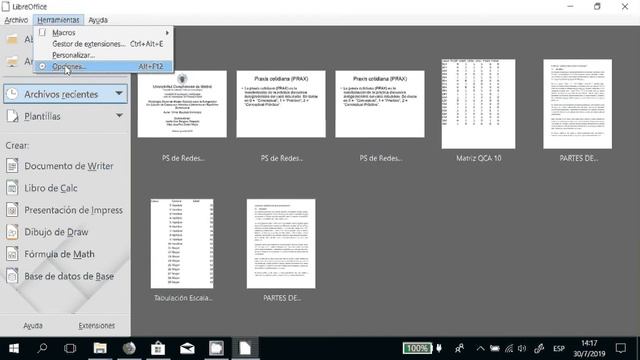Select Gestor de extensiones menu entry
Screen dimensions: 640x360
point(104,44)
